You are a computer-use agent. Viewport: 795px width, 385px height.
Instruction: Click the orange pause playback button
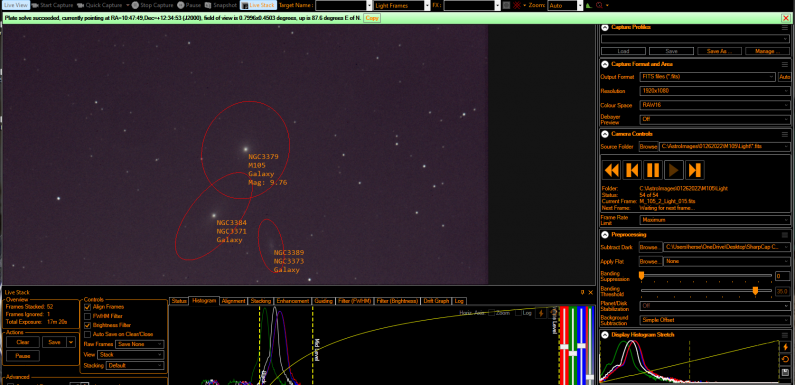[653, 169]
